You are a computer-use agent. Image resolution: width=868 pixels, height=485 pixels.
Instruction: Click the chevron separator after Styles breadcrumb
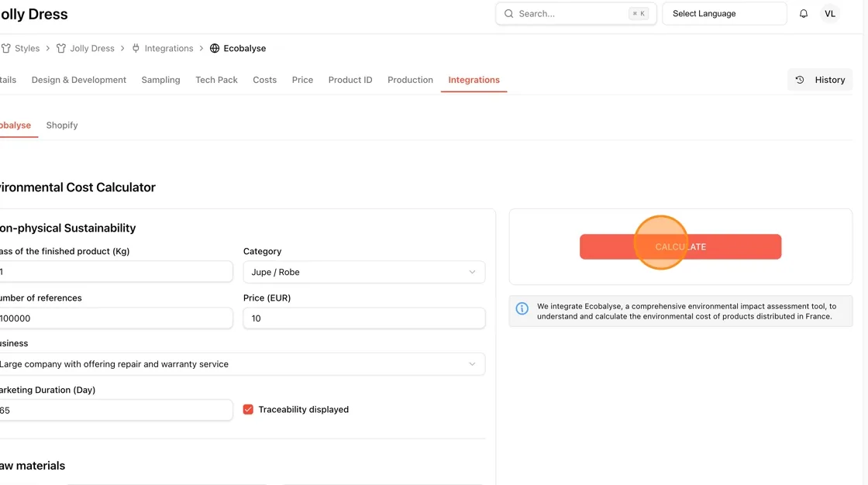48,48
